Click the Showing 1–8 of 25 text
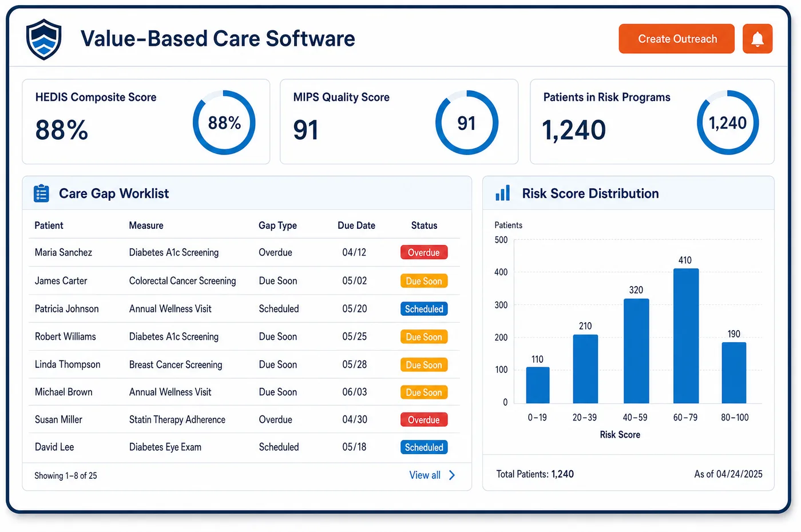Viewport: 801px width, 532px height. (x=66, y=475)
